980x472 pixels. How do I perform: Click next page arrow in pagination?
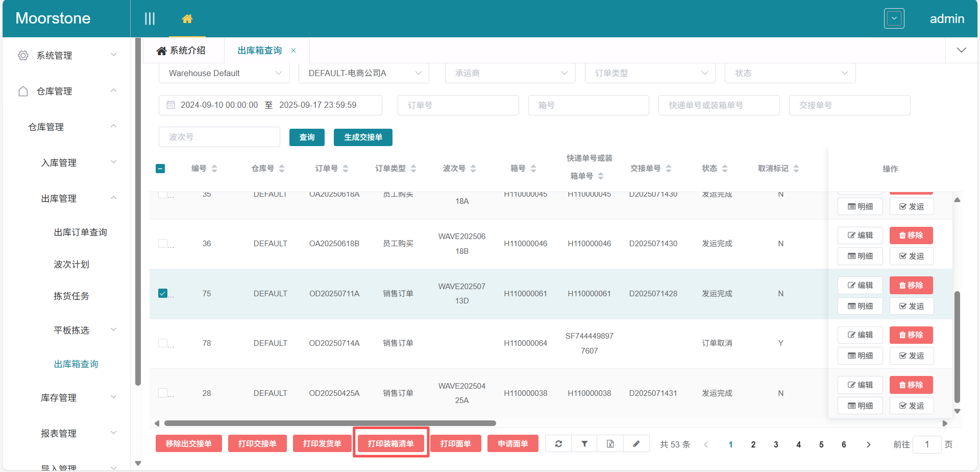click(868, 444)
